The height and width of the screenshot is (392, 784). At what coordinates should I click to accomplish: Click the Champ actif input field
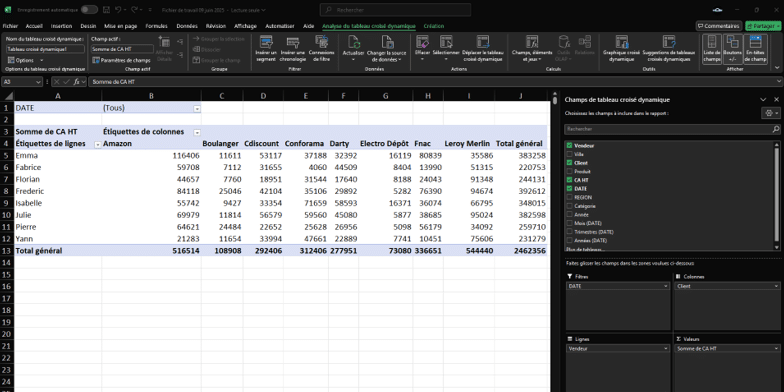click(x=122, y=49)
